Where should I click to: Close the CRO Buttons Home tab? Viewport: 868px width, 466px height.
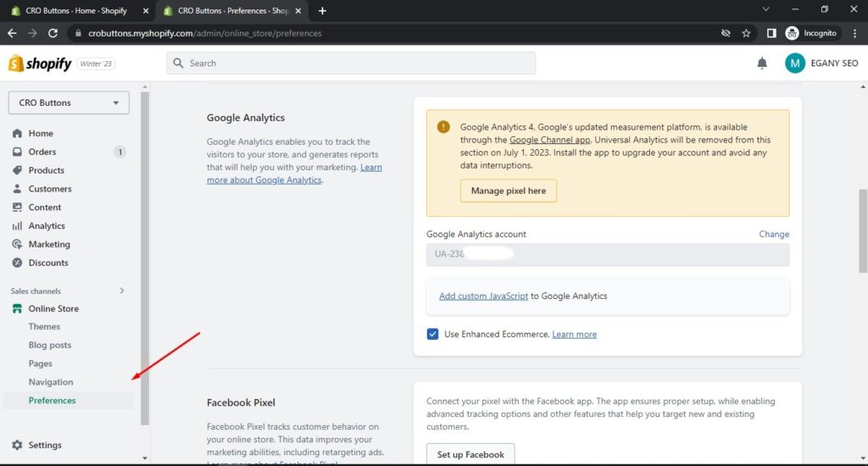pyautogui.click(x=146, y=10)
